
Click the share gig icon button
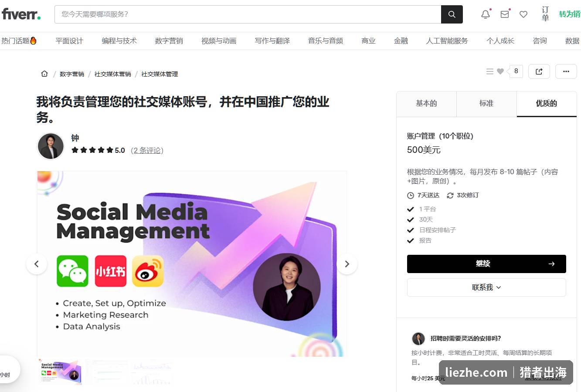click(x=539, y=71)
